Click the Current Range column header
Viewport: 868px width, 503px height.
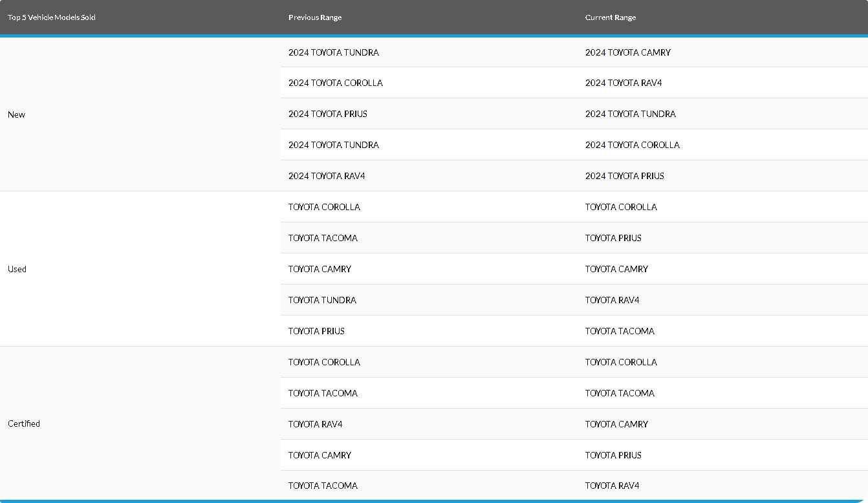coord(610,17)
